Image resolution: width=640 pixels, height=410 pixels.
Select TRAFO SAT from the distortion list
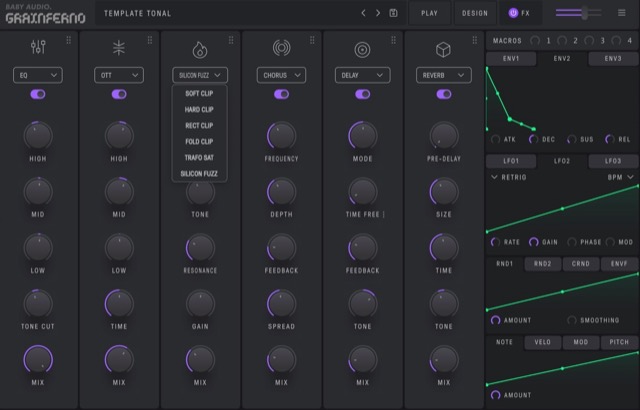click(x=200, y=157)
